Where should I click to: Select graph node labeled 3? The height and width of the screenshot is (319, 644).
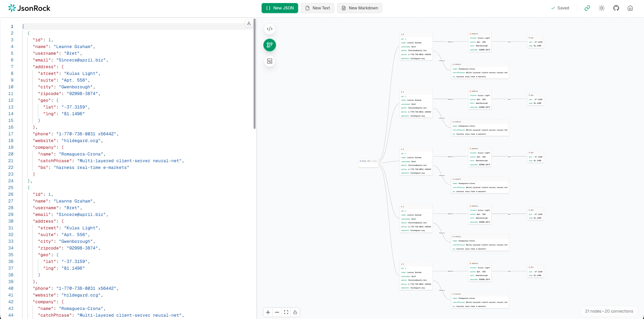click(416, 219)
